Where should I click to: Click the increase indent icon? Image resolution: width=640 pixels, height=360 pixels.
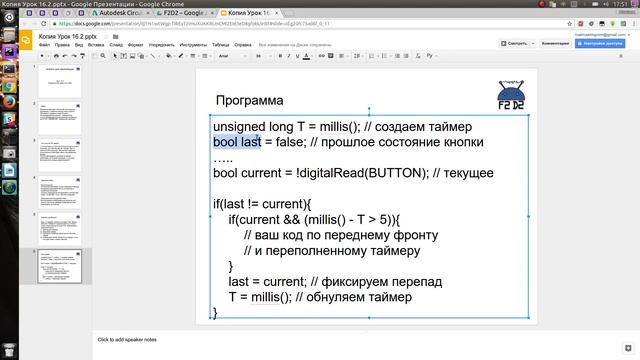coord(406,56)
